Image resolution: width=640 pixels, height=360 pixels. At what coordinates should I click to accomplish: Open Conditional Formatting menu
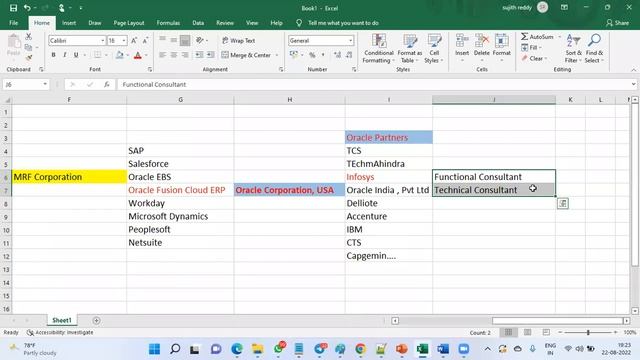[x=379, y=48]
